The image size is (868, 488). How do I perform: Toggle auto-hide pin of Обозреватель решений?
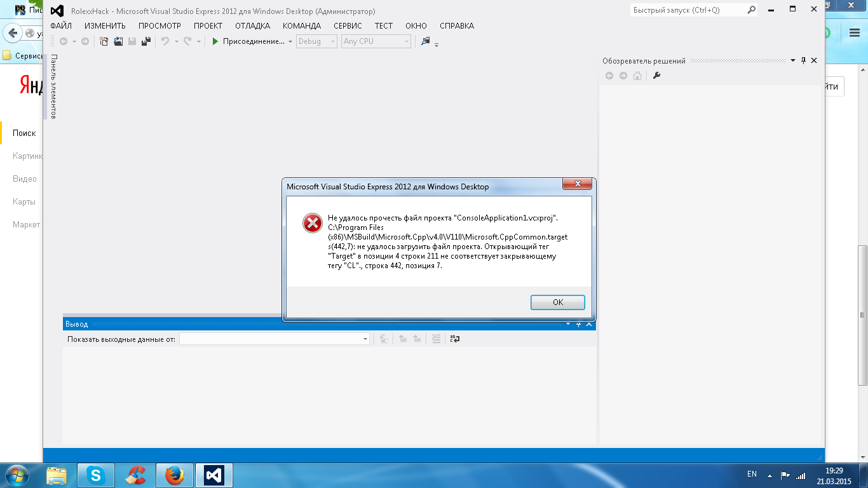click(803, 61)
